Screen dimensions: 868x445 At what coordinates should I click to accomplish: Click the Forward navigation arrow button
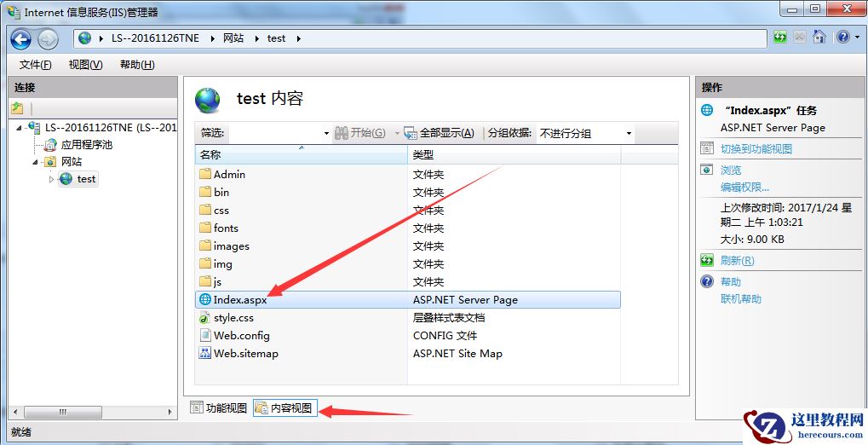coord(49,39)
